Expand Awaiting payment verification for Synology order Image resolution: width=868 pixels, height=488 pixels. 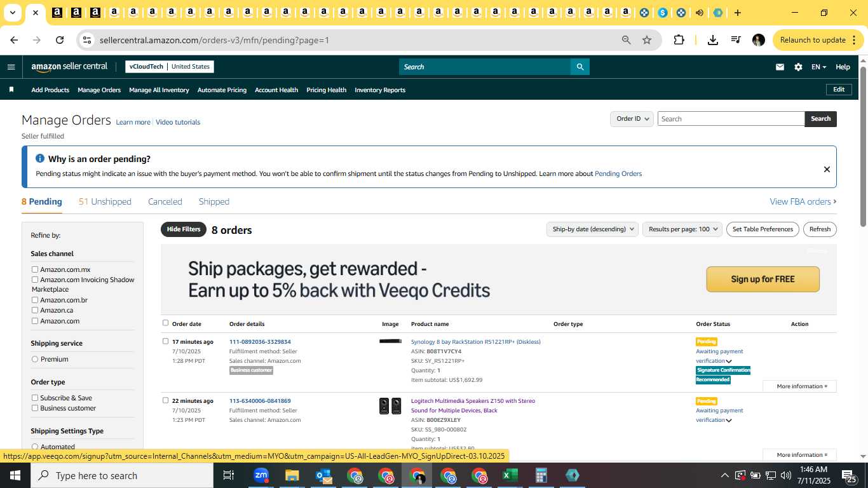(x=729, y=362)
